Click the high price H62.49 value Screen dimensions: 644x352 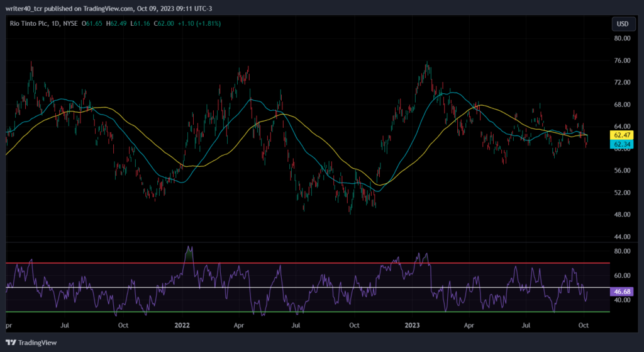coord(116,24)
